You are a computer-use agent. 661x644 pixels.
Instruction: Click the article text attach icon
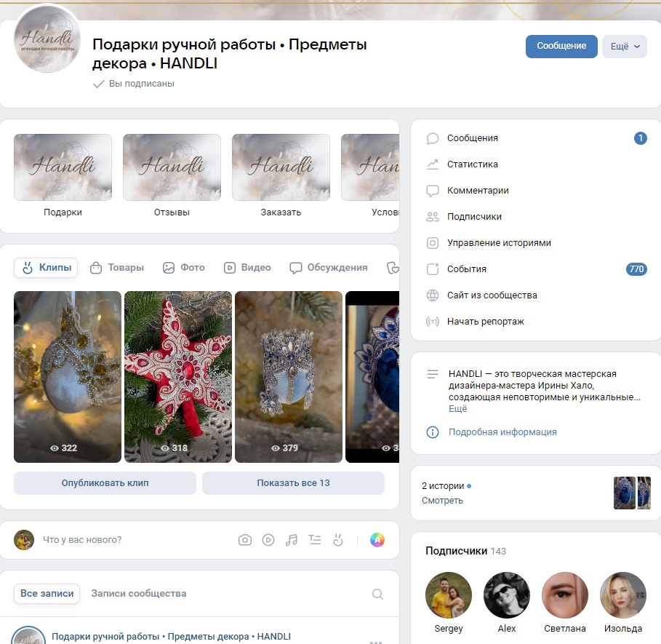pos(314,540)
